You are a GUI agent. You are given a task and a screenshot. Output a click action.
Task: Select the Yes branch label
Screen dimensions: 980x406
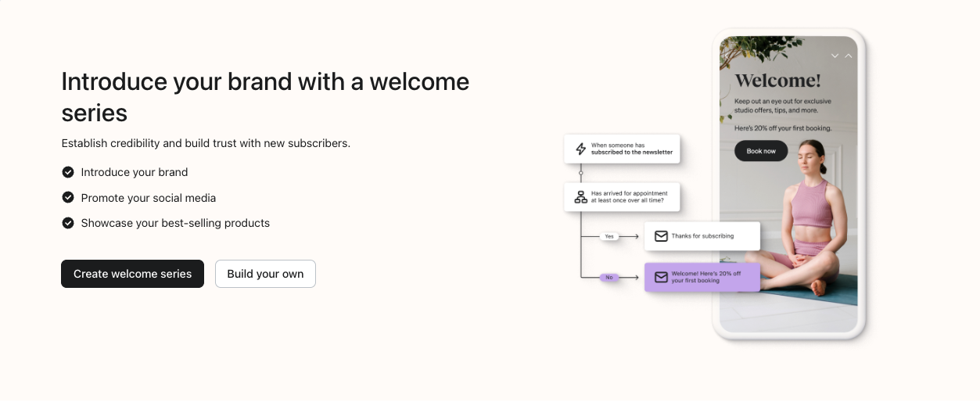609,236
